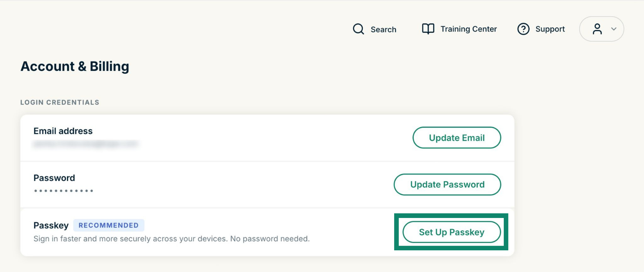Screen dimensions: 644x272
Task: Click the blurred email address value
Action: [x=85, y=144]
